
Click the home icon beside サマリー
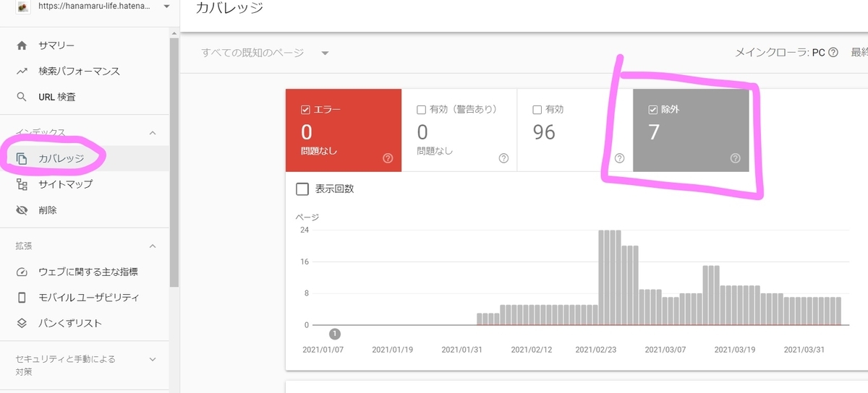coord(22,46)
